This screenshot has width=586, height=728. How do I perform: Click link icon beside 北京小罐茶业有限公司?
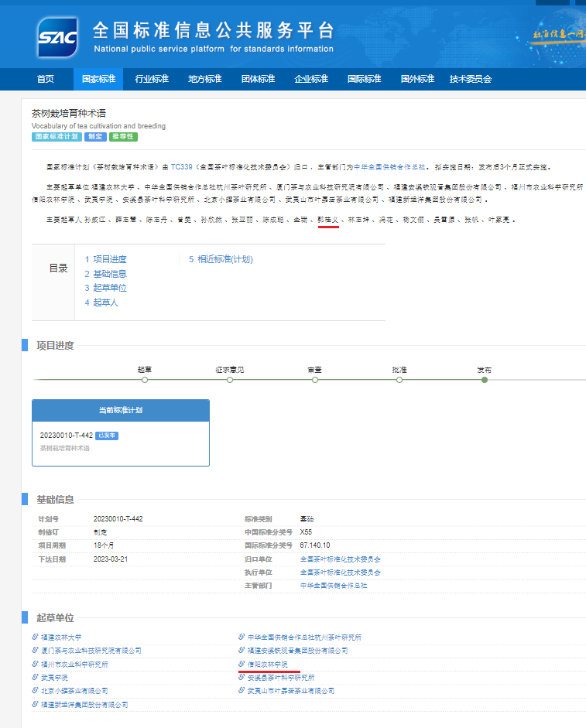(x=36, y=690)
